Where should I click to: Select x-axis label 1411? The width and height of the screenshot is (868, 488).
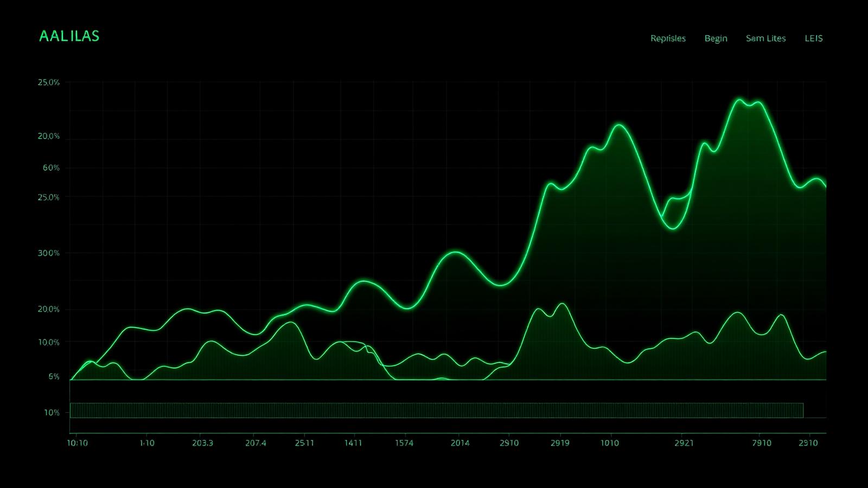pos(353,443)
